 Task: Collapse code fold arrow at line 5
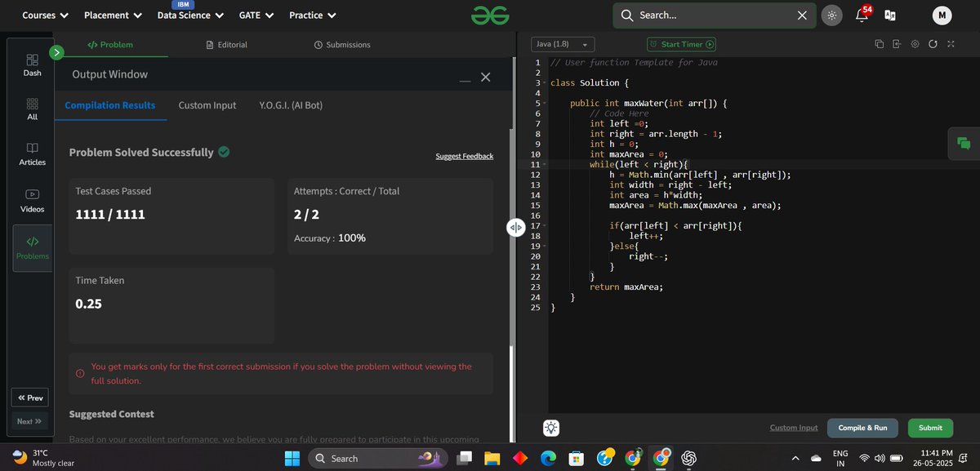click(543, 104)
